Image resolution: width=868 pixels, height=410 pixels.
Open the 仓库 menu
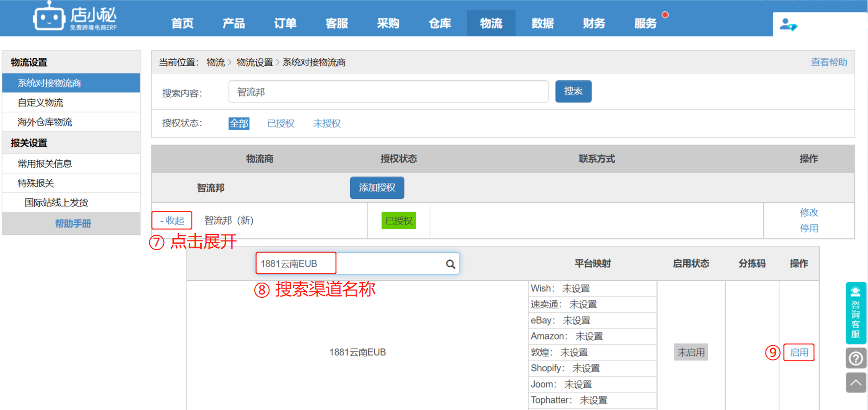click(440, 23)
